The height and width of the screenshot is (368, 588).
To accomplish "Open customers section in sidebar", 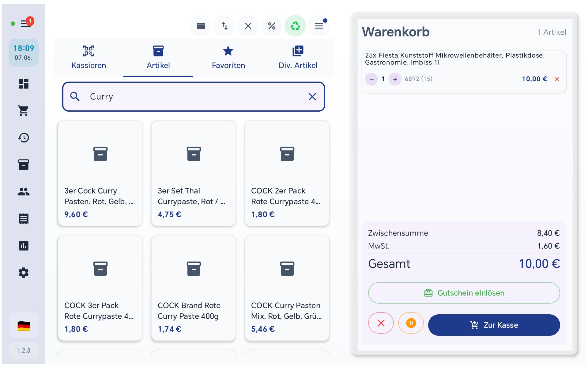I will pos(24,192).
